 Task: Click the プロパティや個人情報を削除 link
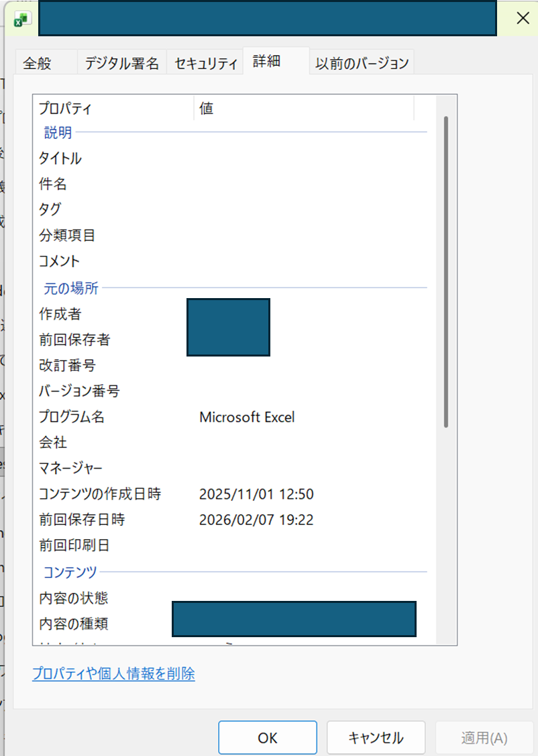pos(113,674)
